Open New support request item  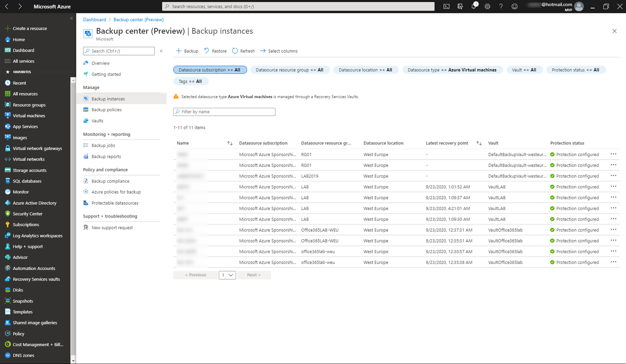(x=112, y=228)
